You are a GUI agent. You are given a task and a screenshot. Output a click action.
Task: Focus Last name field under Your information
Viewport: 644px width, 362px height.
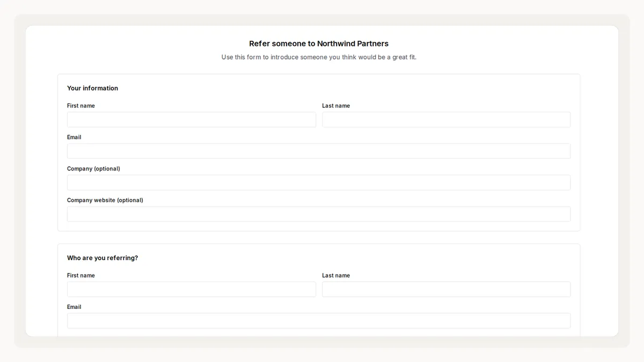446,120
